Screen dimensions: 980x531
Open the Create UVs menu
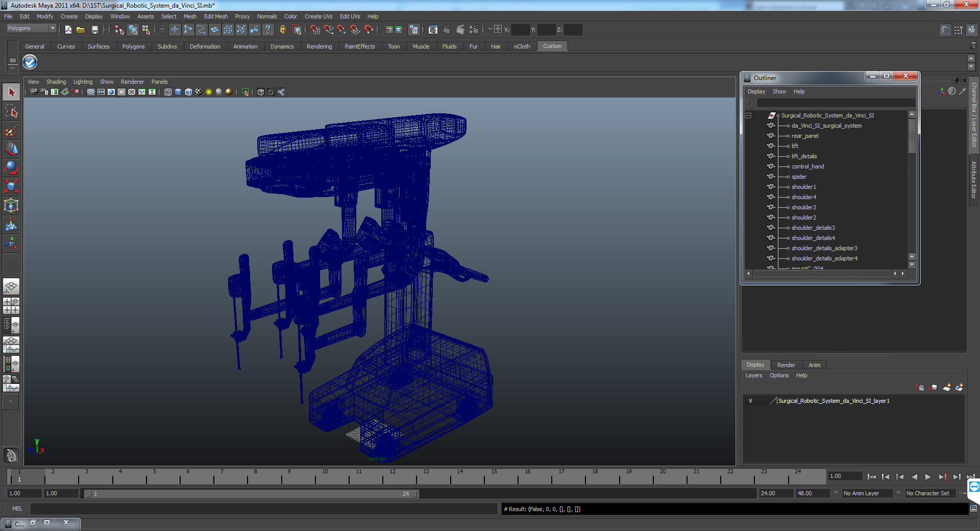(x=318, y=16)
